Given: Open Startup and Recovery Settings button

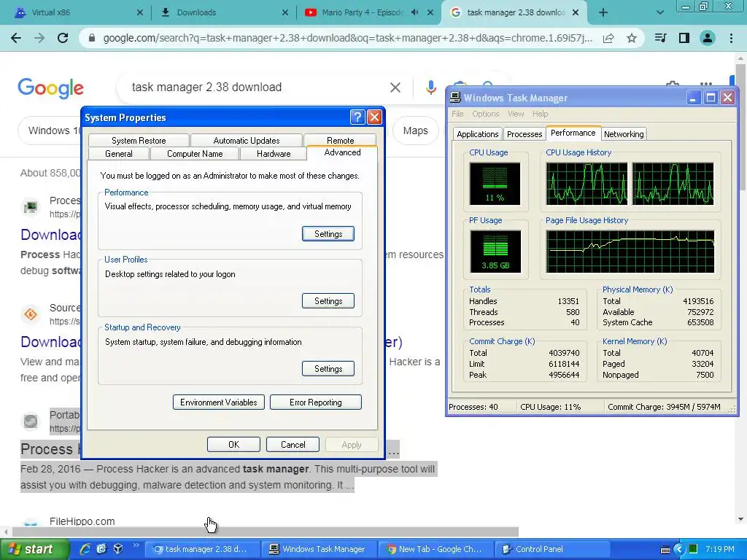Looking at the screenshot, I should point(328,368).
